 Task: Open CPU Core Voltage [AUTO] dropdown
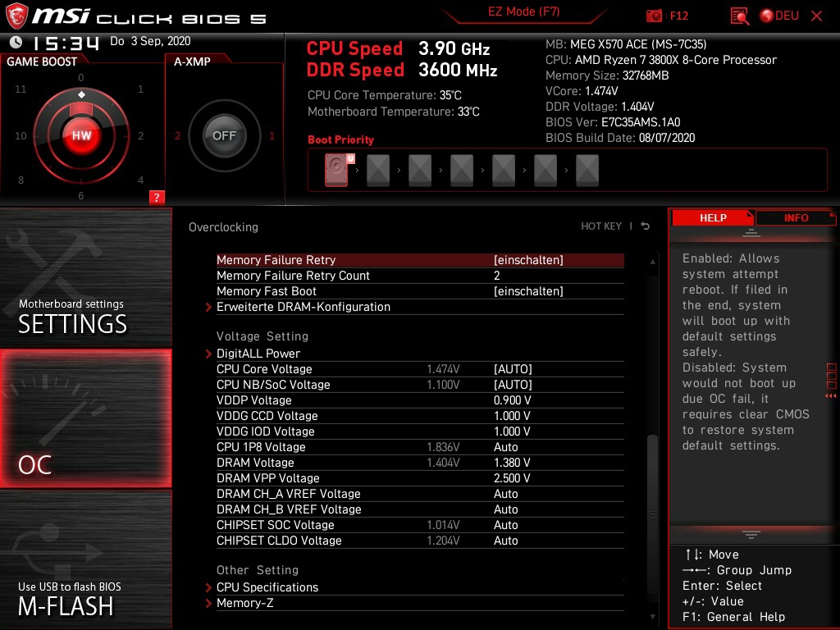tap(513, 369)
